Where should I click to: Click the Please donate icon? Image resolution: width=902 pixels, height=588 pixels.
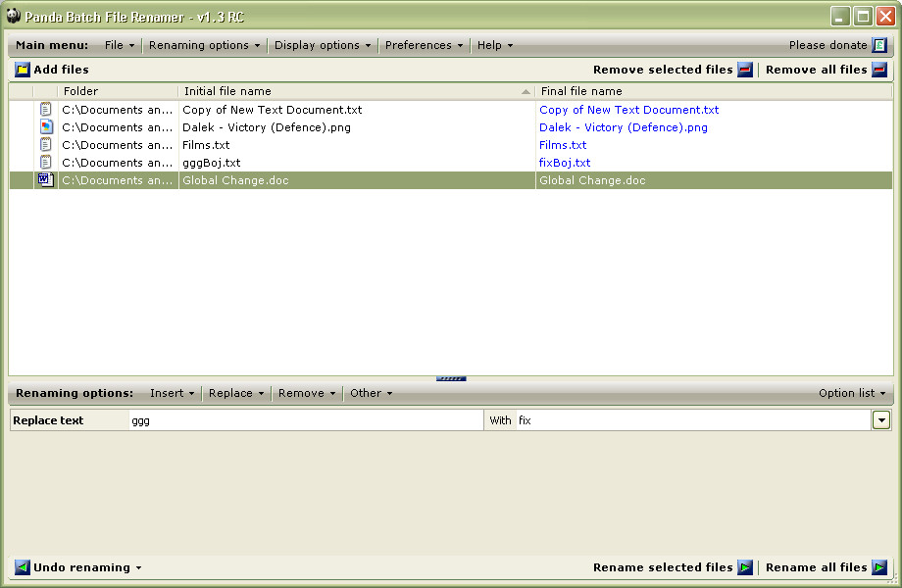879,45
